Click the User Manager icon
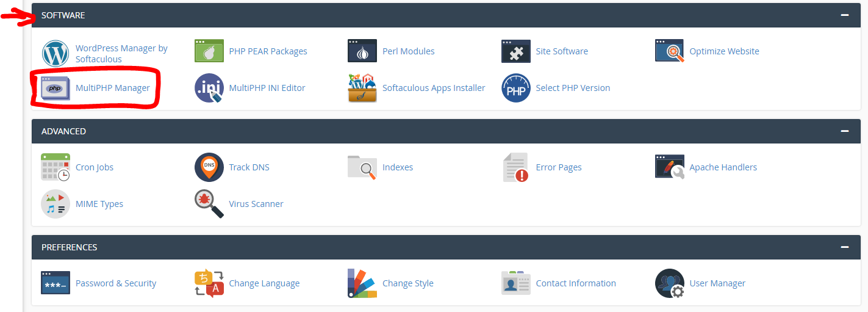Image resolution: width=868 pixels, height=312 pixels. (670, 283)
